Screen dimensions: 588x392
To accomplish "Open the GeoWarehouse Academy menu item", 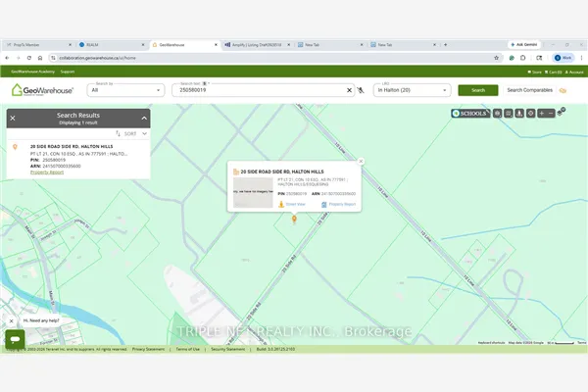I will [x=32, y=72].
